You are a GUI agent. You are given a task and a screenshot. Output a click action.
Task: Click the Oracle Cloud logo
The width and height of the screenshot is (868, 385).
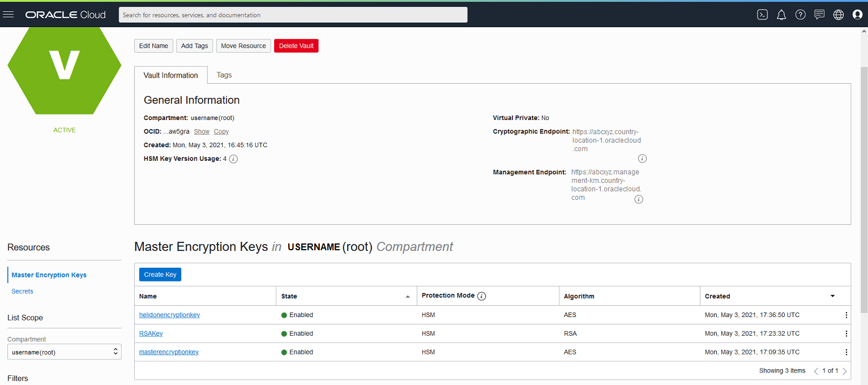(x=66, y=15)
